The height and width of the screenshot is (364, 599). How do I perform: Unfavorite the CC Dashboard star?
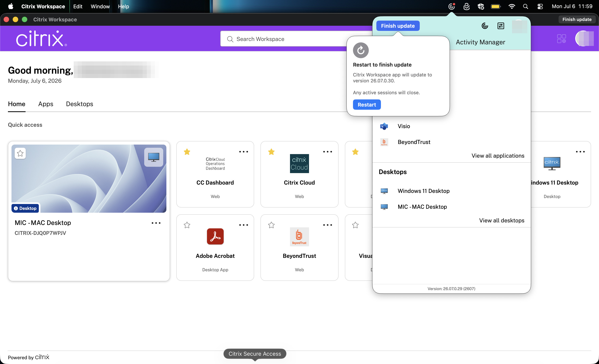(x=187, y=152)
